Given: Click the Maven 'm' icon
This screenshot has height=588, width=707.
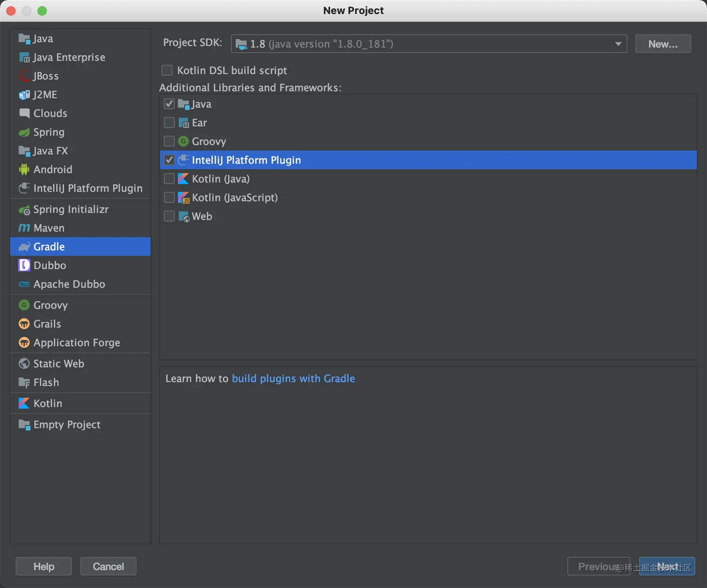Looking at the screenshot, I should 24,228.
